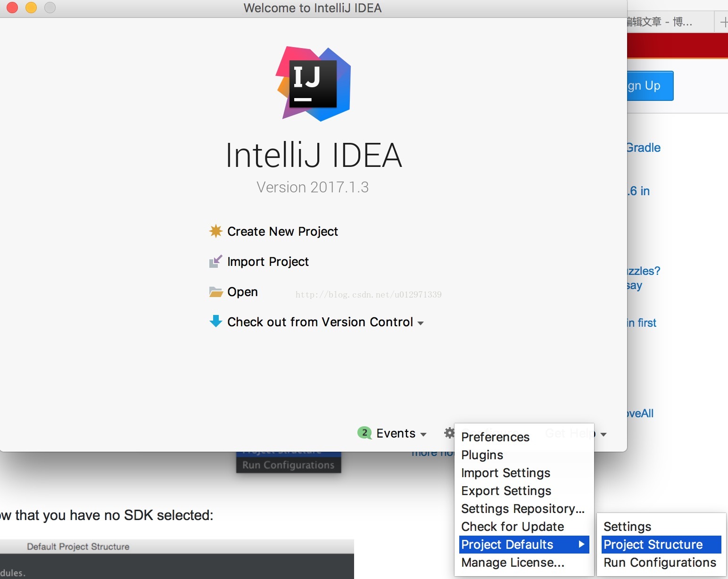The image size is (728, 579).
Task: Click the 'zzles?' link in browser
Action: click(x=644, y=271)
